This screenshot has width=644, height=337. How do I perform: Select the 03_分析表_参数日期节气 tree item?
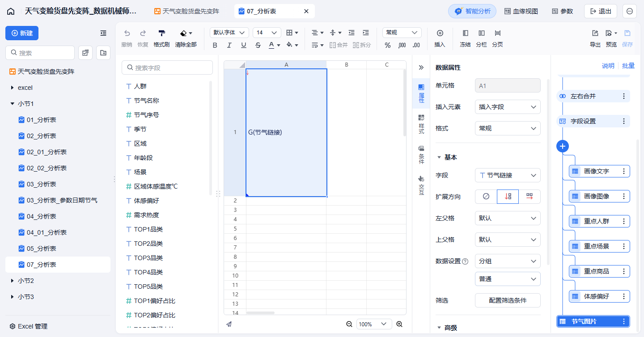58,200
